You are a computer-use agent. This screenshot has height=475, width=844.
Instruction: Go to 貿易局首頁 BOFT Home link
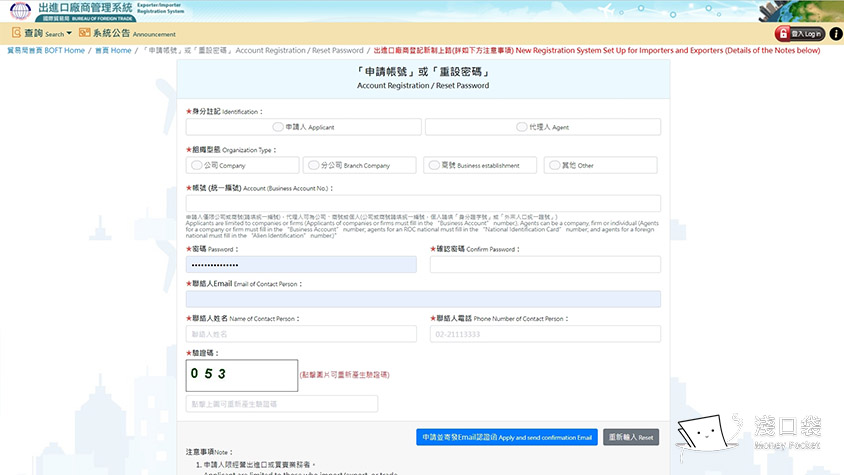point(46,50)
